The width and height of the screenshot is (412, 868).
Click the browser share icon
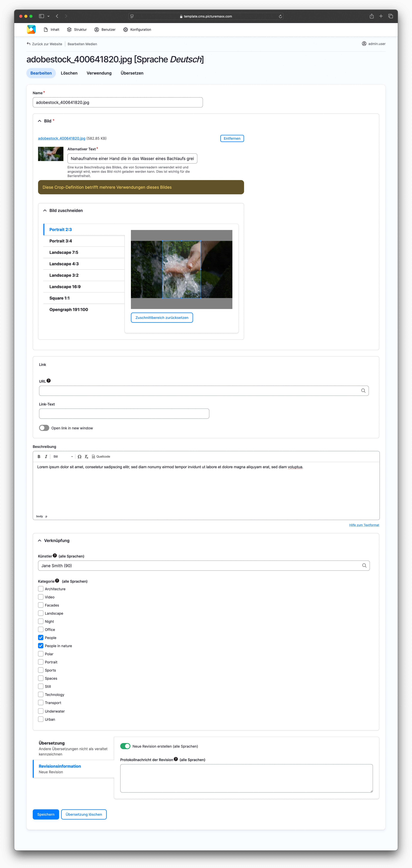point(372,16)
